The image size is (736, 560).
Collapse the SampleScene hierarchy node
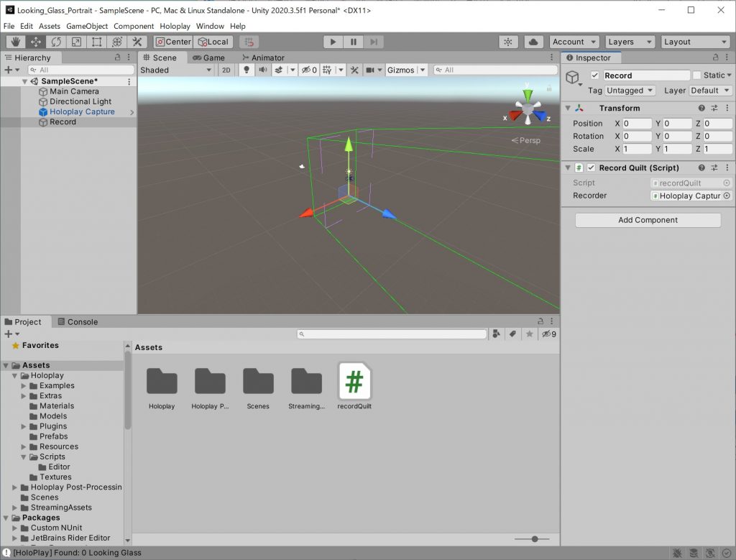[x=24, y=81]
